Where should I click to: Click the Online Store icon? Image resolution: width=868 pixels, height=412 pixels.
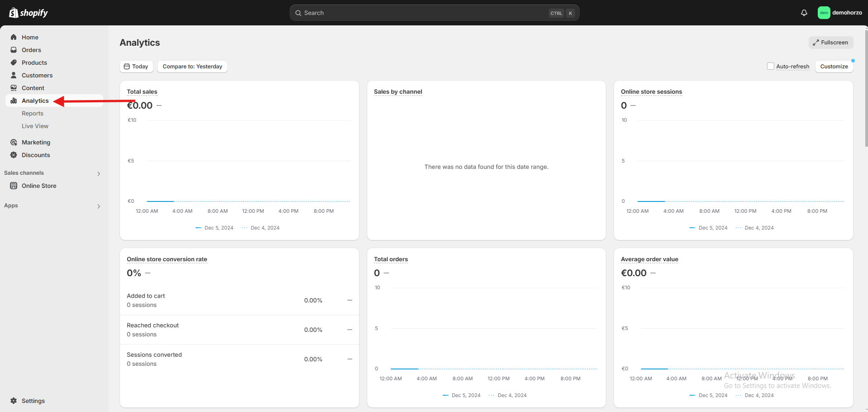[14, 186]
